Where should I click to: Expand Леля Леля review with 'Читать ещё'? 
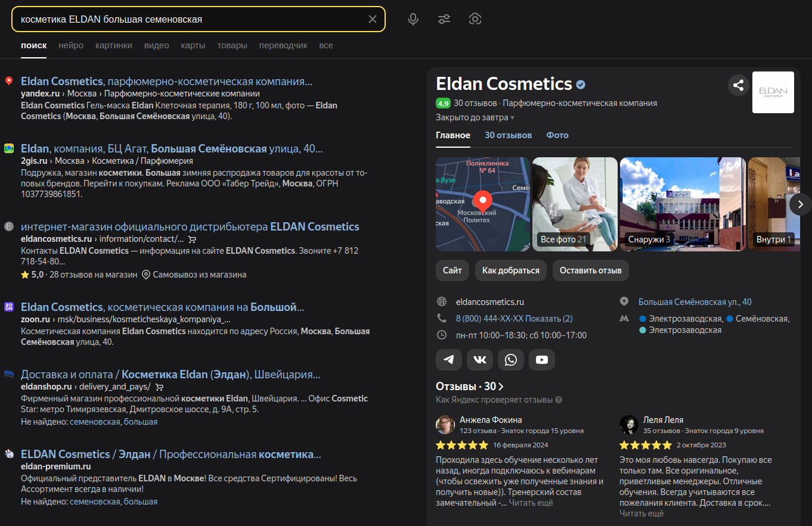tap(641, 513)
